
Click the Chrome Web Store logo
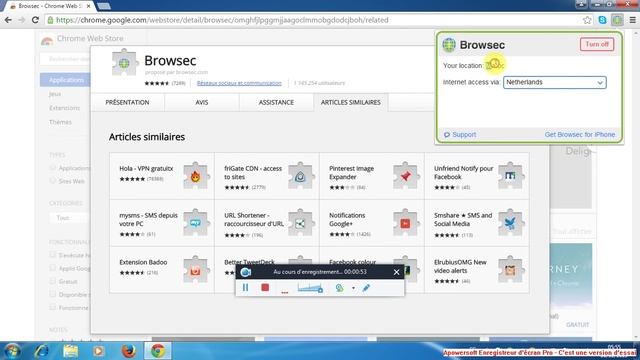tap(47, 40)
